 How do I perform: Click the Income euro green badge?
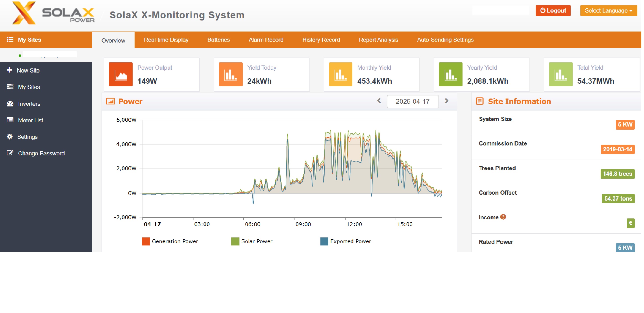click(x=630, y=223)
